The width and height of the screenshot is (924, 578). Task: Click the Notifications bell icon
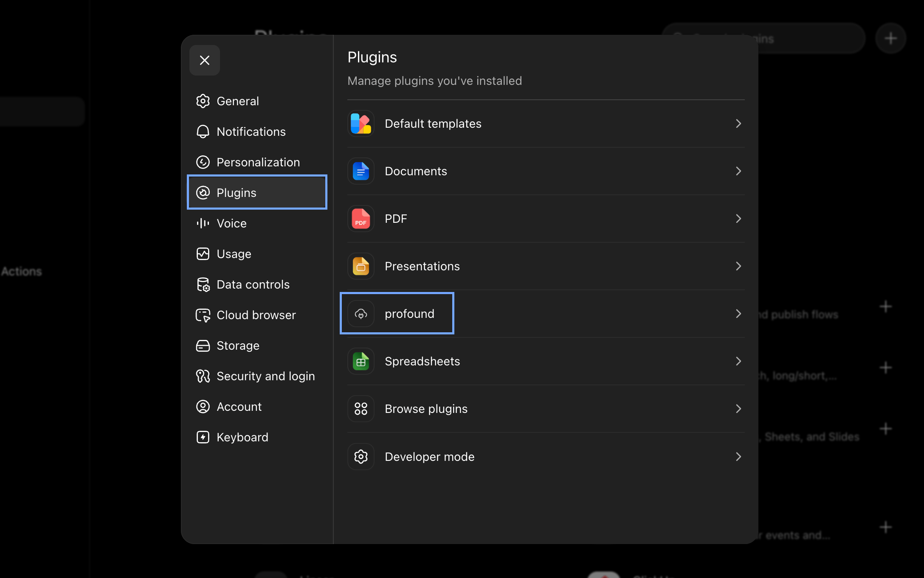tap(203, 132)
